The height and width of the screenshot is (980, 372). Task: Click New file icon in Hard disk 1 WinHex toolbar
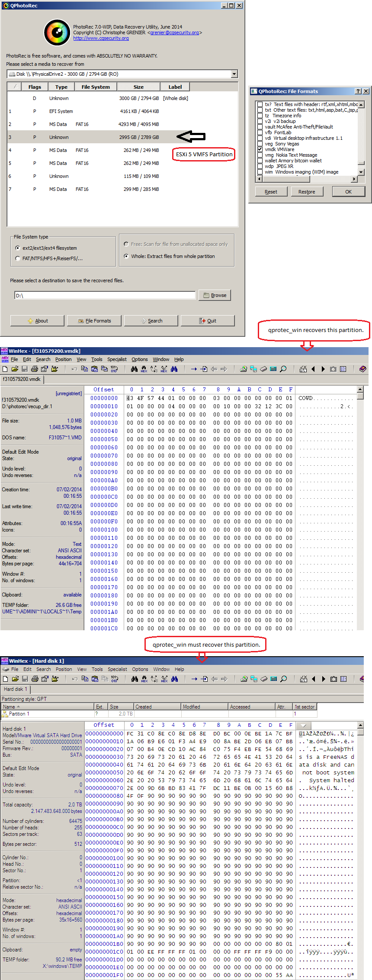5,679
